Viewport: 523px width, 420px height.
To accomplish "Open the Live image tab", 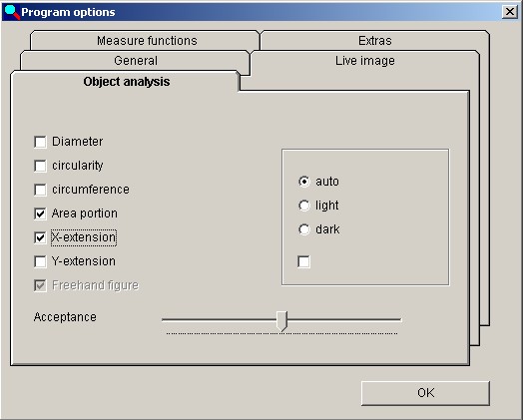I will tap(365, 60).
